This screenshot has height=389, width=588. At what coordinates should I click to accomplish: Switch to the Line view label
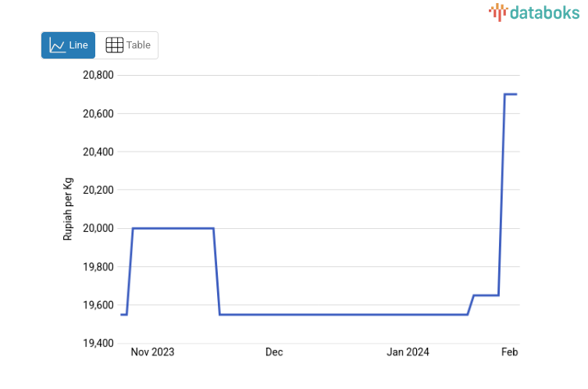79,45
